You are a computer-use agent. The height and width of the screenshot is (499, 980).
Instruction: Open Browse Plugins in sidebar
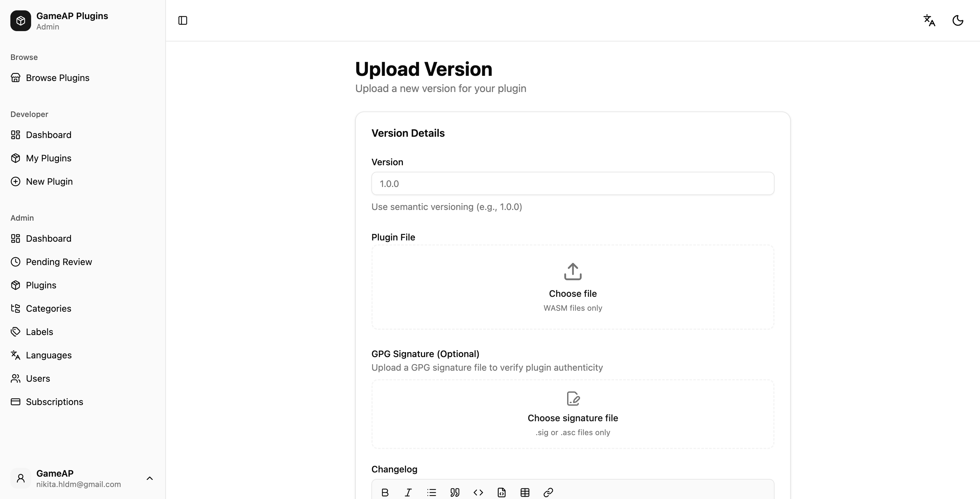pyautogui.click(x=57, y=77)
